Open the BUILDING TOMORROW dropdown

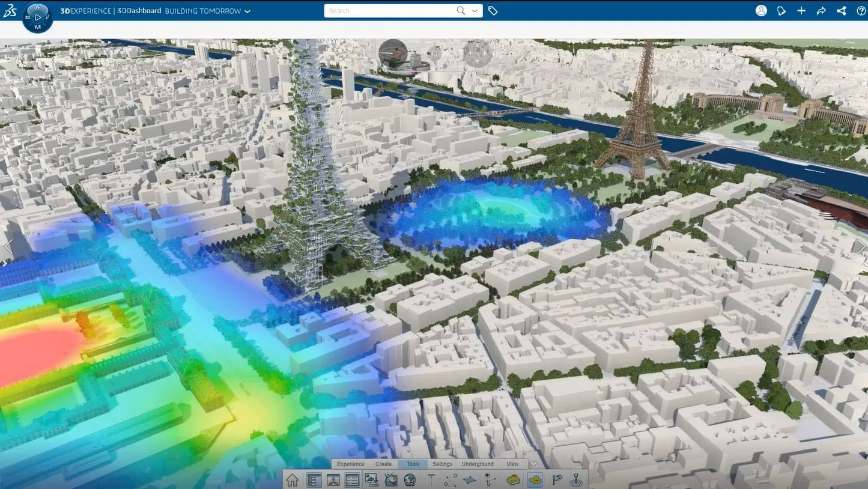pos(247,10)
